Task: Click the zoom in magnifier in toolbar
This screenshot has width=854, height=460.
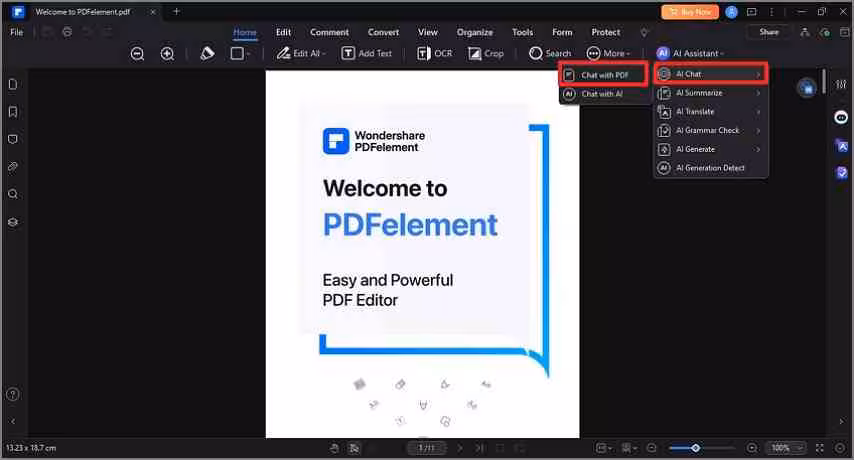Action: click(167, 53)
